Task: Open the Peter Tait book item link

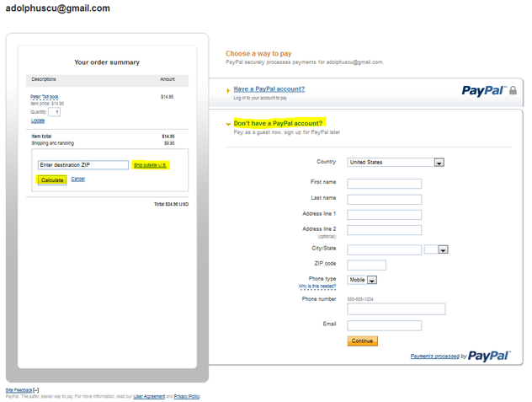Action: pyautogui.click(x=45, y=97)
